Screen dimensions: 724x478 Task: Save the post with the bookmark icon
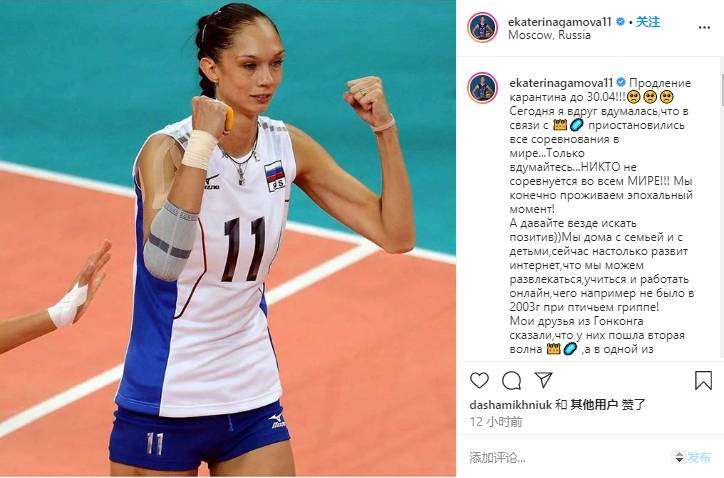pos(703,380)
